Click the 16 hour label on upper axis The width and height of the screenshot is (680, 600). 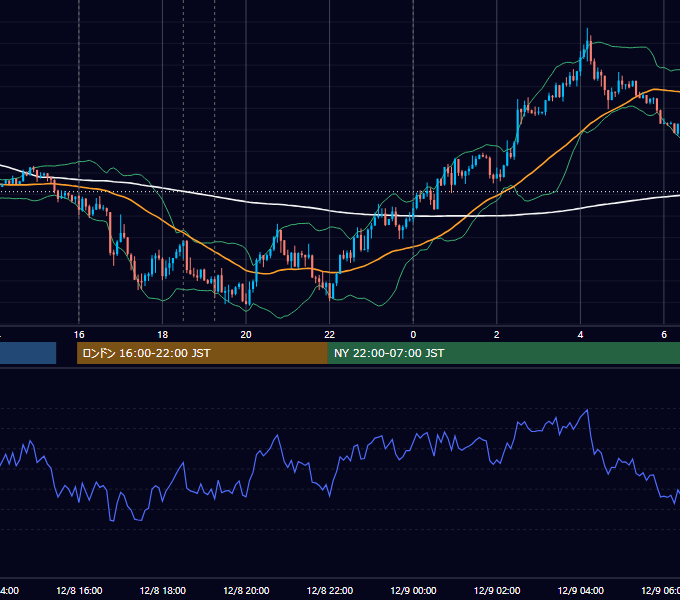click(79, 335)
